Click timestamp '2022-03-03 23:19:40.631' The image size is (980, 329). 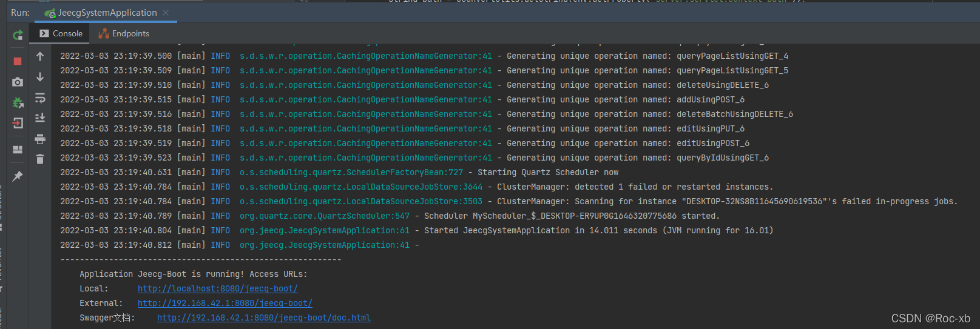(116, 172)
